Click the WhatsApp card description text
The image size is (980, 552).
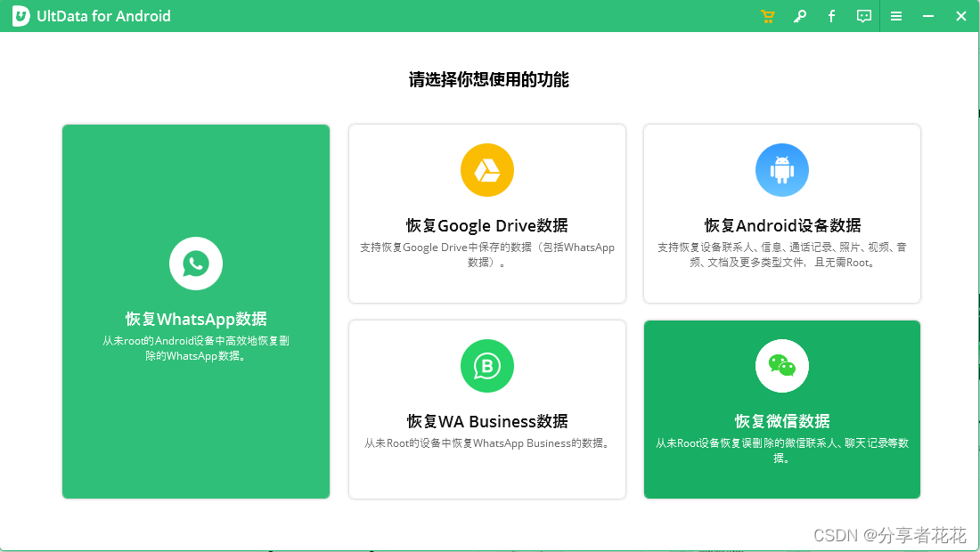point(196,348)
